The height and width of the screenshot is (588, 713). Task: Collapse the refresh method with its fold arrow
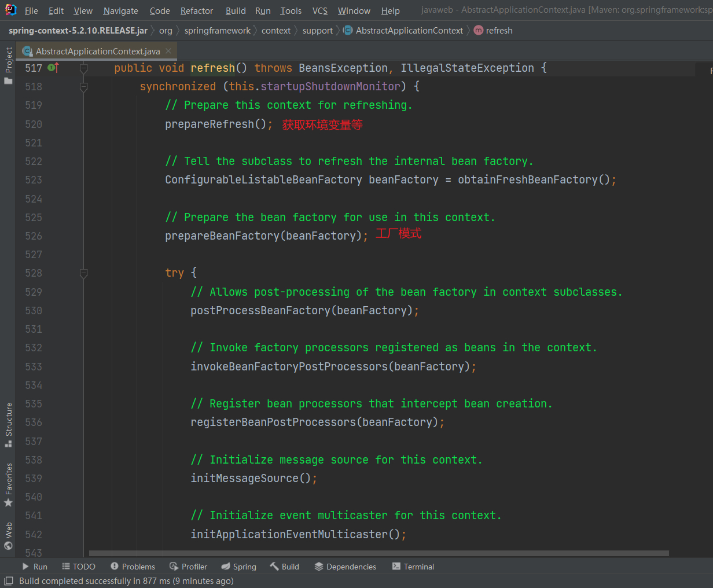tap(83, 68)
